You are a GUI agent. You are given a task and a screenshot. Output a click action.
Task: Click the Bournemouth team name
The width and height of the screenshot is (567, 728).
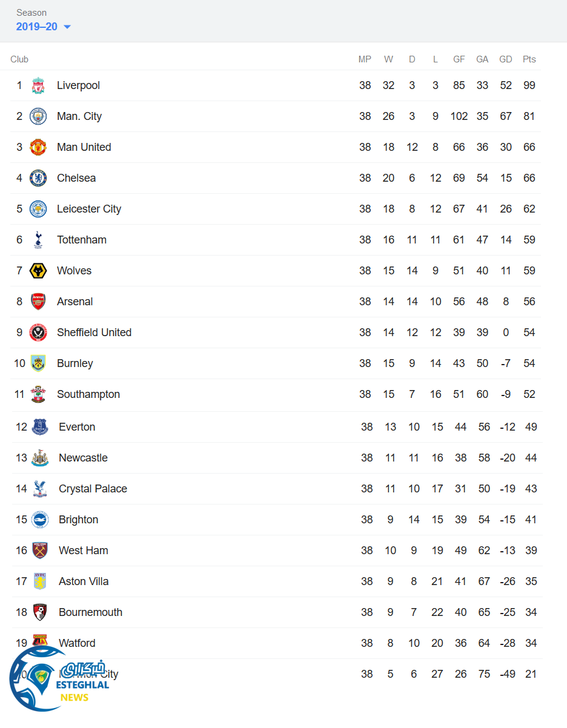[x=90, y=612]
